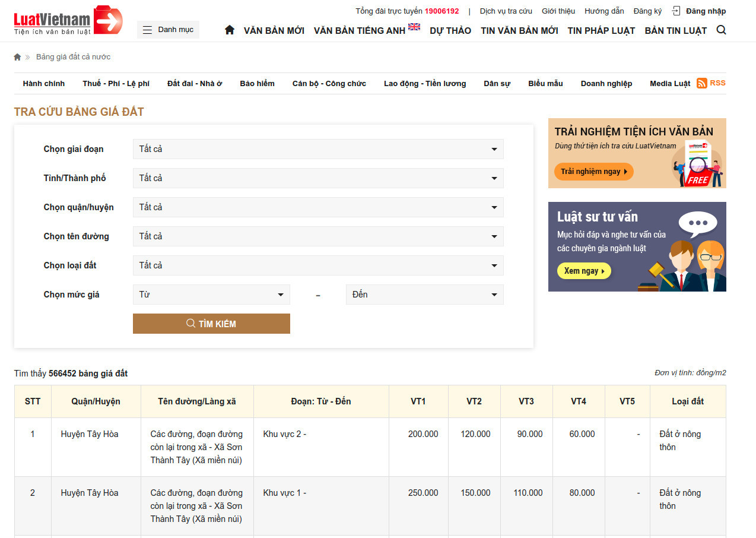This screenshot has height=538, width=756.
Task: Click the Dịch vụ tra cứu link
Action: [x=506, y=11]
